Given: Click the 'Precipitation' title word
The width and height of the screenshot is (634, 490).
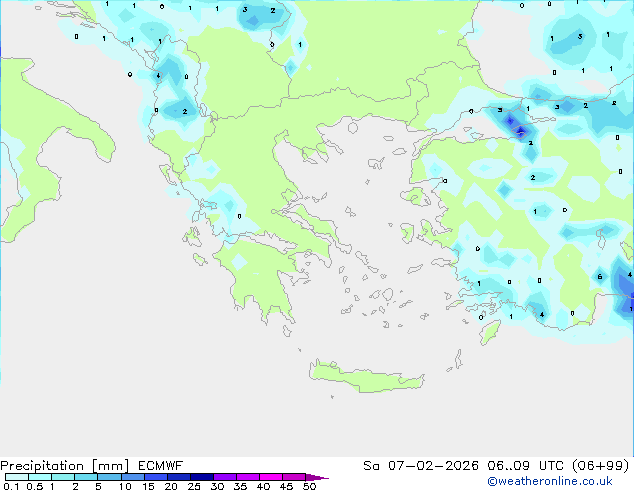Looking at the screenshot, I should click(42, 466).
